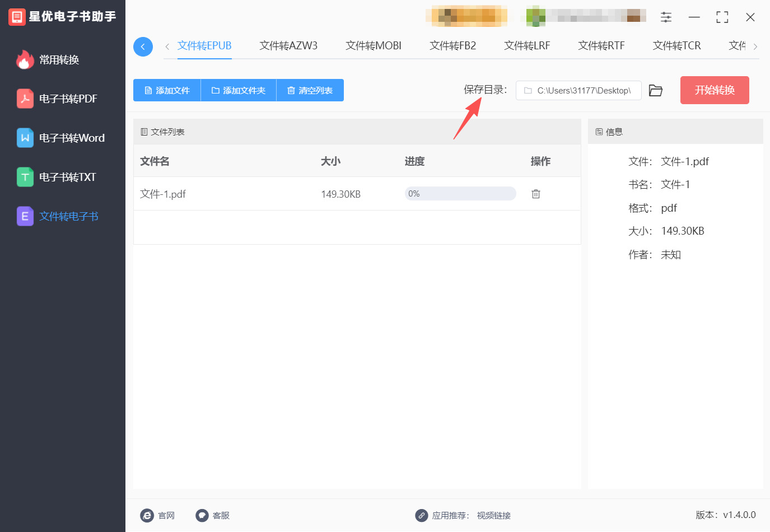770x532 pixels.
Task: Open the folder browse icon for save directory
Action: 656,90
